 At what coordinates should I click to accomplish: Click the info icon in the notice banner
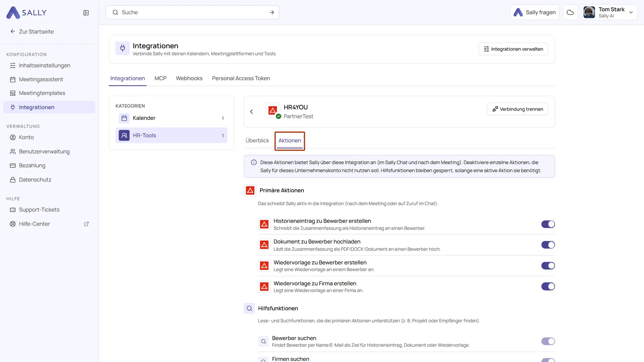coord(254,162)
